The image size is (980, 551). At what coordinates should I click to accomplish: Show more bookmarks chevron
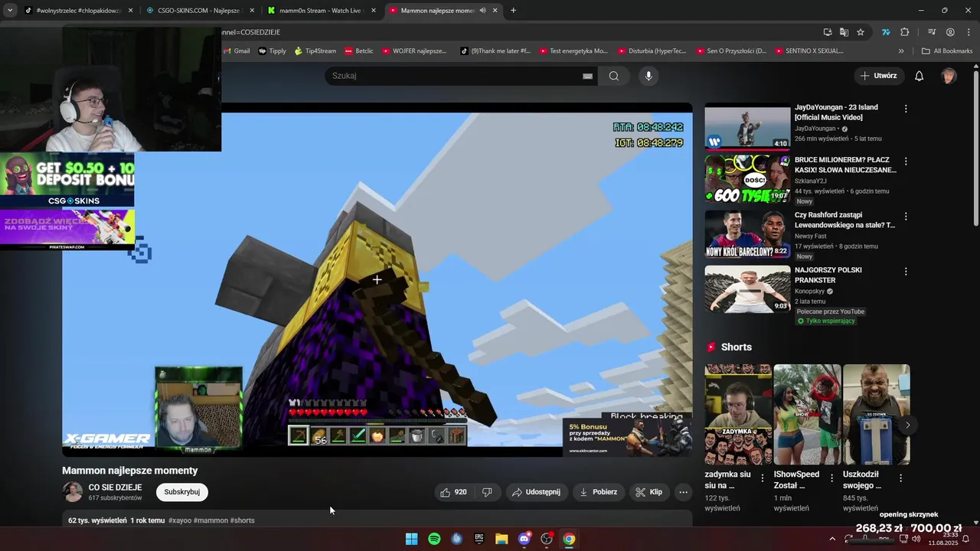[901, 51]
